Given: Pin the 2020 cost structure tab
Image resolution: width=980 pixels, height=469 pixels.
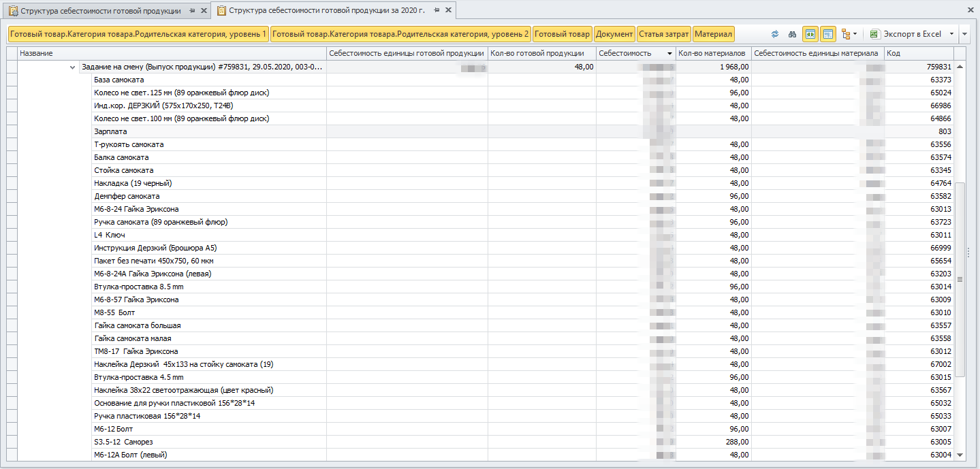Looking at the screenshot, I should [436, 11].
